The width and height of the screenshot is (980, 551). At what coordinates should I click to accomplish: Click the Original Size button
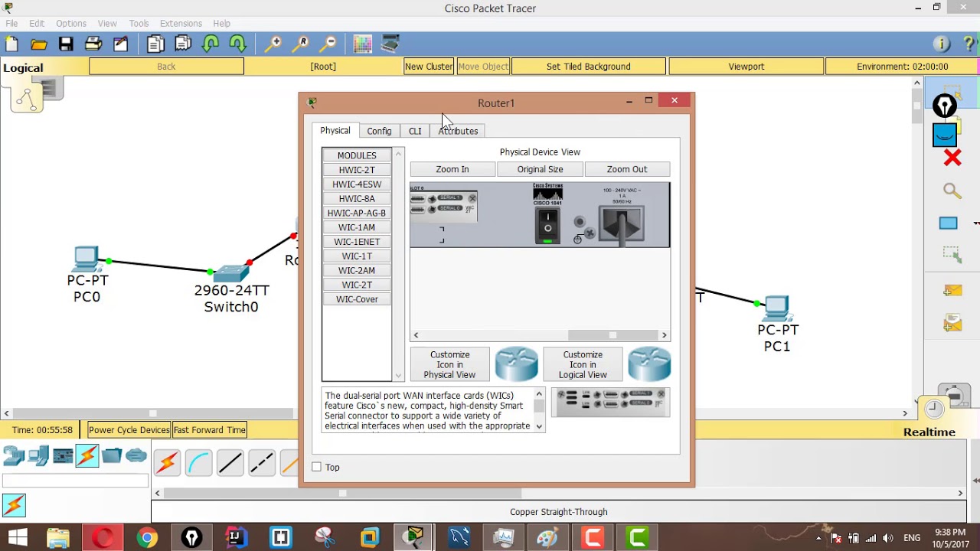coord(540,169)
